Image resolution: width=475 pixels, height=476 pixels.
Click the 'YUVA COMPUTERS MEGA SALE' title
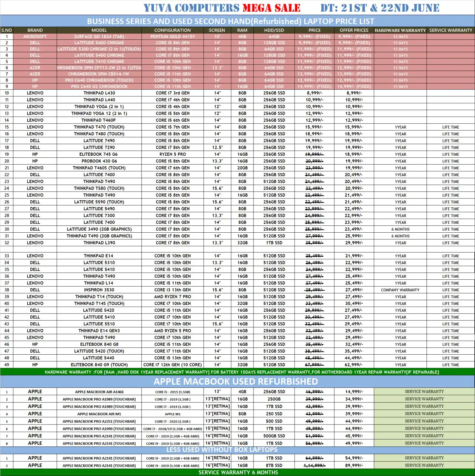pyautogui.click(x=222, y=8)
